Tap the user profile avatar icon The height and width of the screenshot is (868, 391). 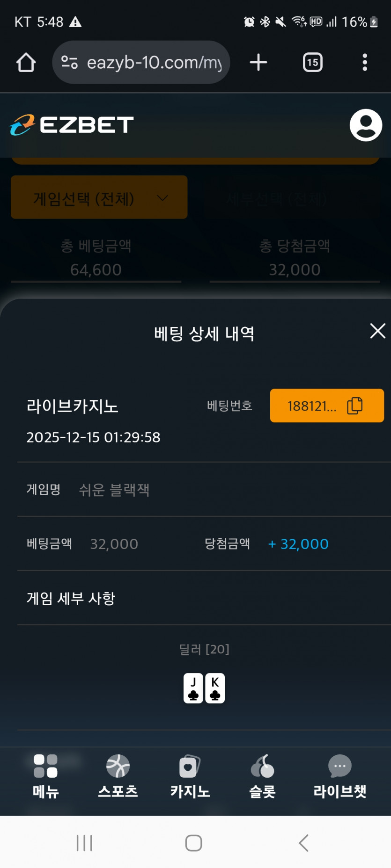point(366,125)
